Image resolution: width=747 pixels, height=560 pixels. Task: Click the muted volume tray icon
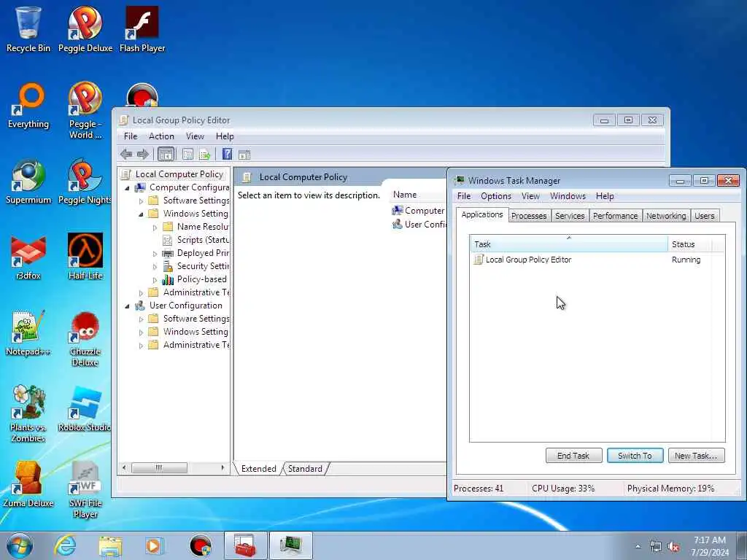pos(673,547)
